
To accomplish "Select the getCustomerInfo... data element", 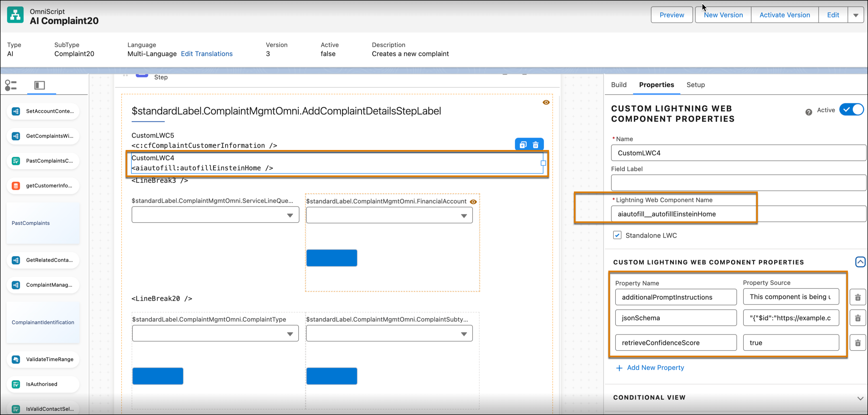I will coord(43,186).
